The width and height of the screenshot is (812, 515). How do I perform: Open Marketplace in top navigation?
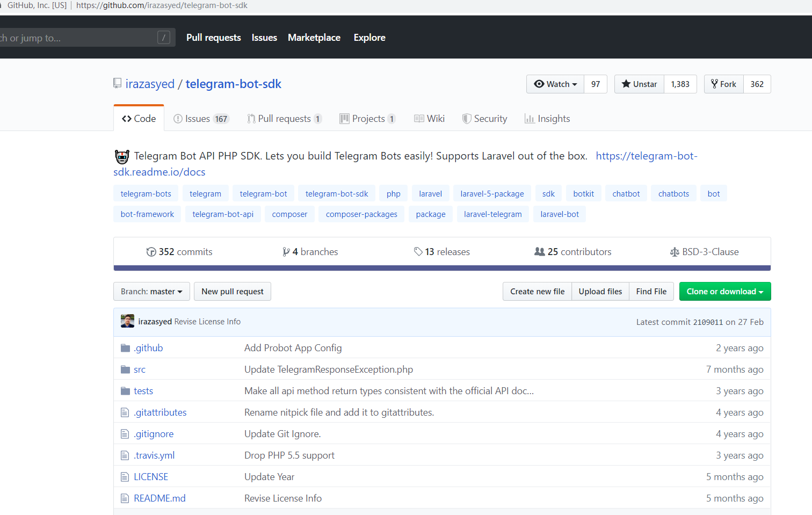click(x=314, y=38)
